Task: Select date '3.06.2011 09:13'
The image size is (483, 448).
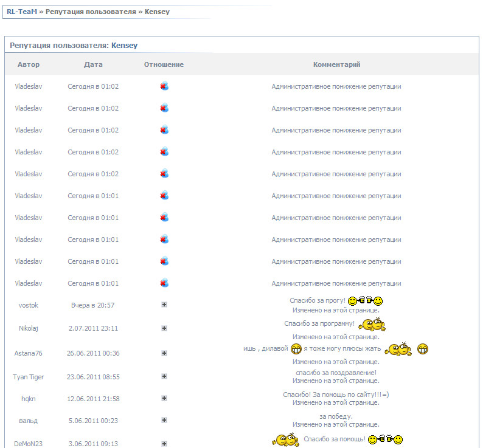Action: click(93, 444)
